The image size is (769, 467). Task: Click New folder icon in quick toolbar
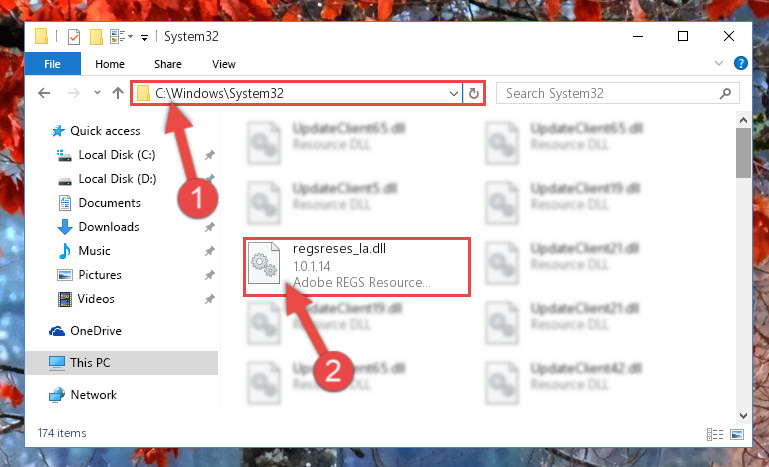click(x=96, y=37)
